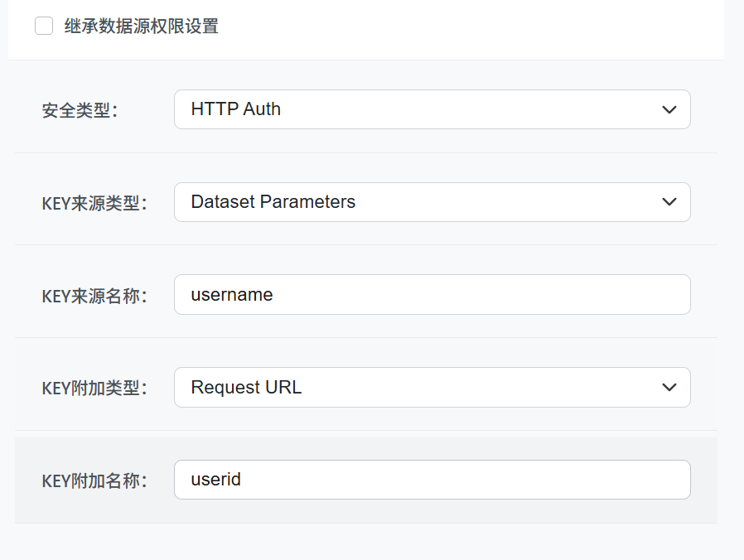Click the chevron arrow in the HTTP Auth dropdown

[669, 110]
